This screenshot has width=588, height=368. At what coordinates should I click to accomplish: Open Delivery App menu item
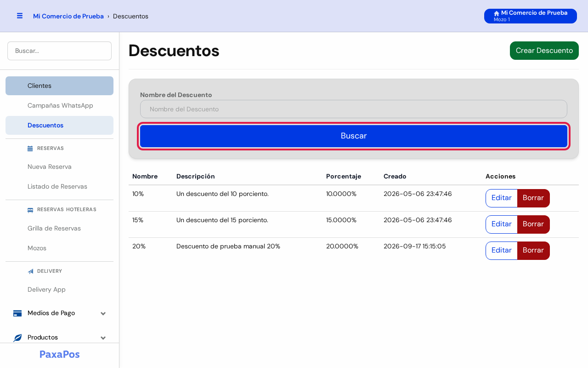pos(59,290)
